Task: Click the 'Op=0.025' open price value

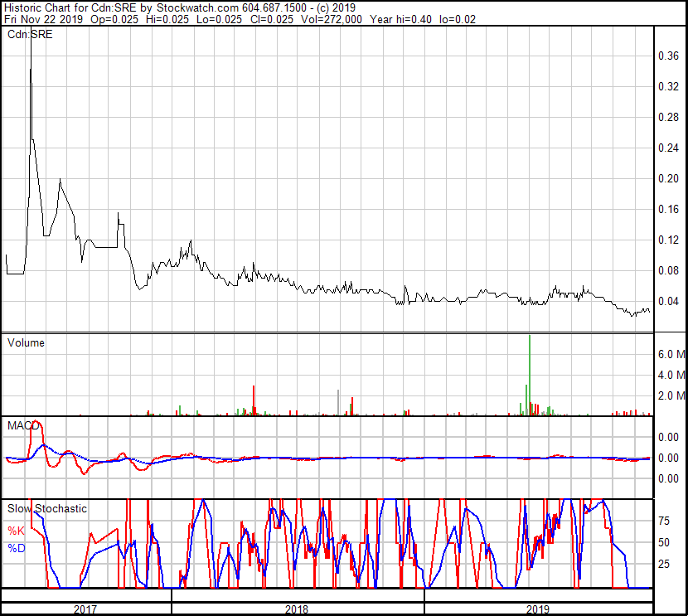Action: (114, 19)
